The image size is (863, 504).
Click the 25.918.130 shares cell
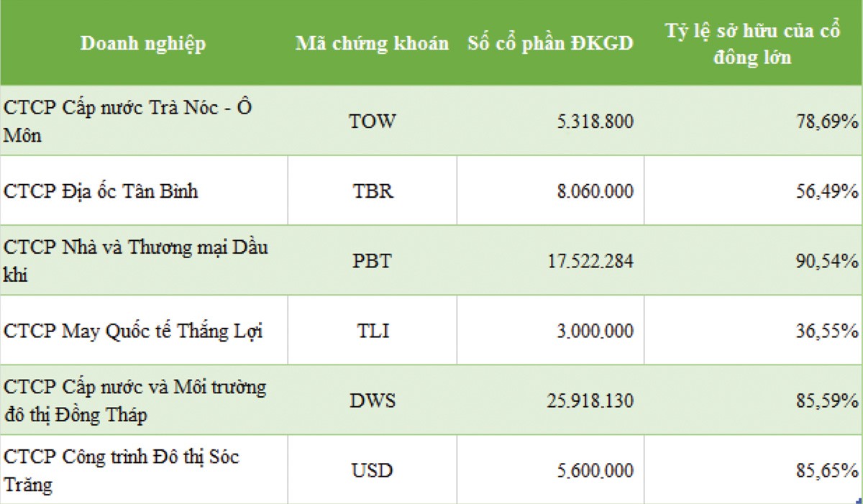pyautogui.click(x=550, y=400)
